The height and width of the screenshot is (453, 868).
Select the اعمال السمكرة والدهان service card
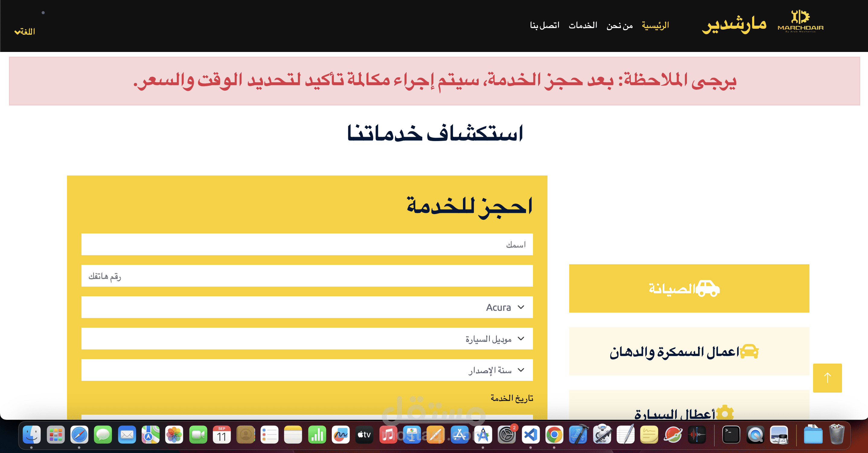pyautogui.click(x=689, y=351)
